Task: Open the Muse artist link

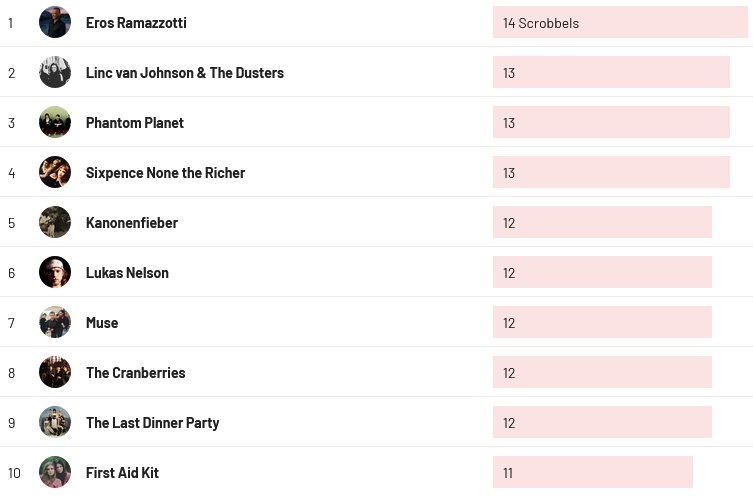Action: point(102,323)
